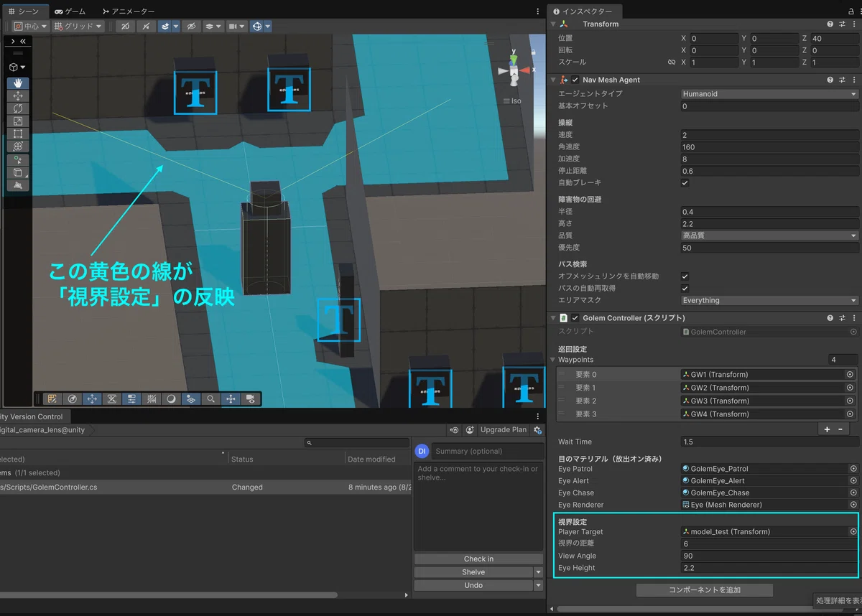The height and width of the screenshot is (616, 862).
Task: Toggle 2D view mode in Scene toolbar
Action: [x=126, y=27]
